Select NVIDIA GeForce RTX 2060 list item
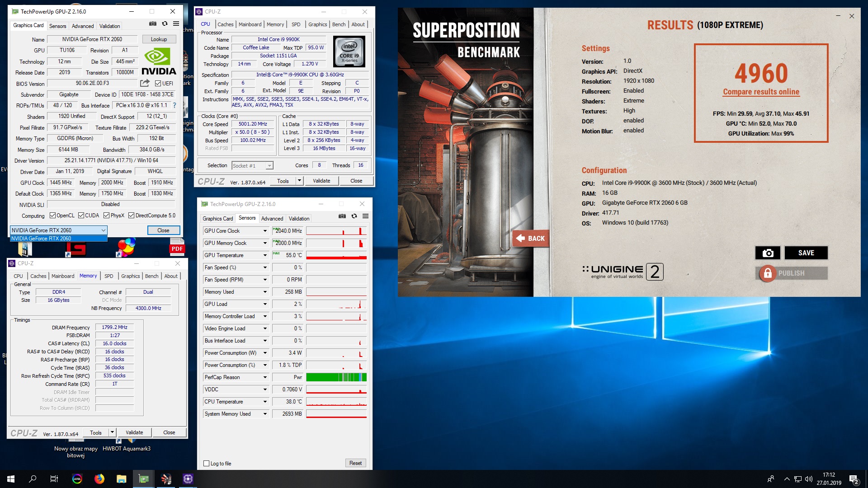This screenshot has width=868, height=488. tap(59, 239)
